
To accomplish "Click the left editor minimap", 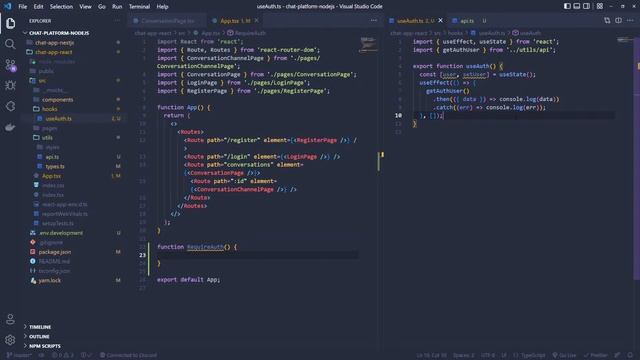I will coord(368,44).
